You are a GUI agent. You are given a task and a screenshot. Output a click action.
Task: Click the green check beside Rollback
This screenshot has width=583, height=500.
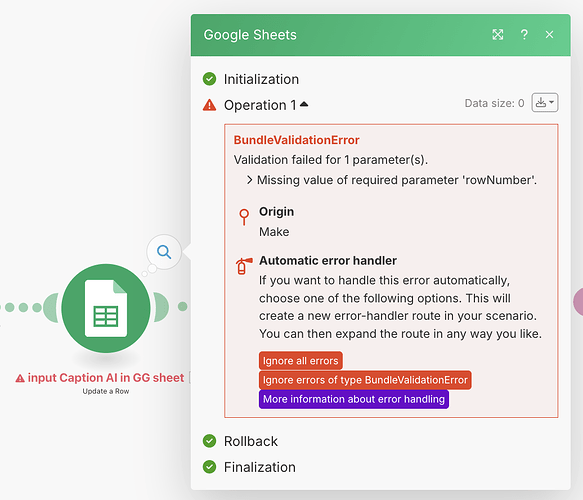point(209,441)
